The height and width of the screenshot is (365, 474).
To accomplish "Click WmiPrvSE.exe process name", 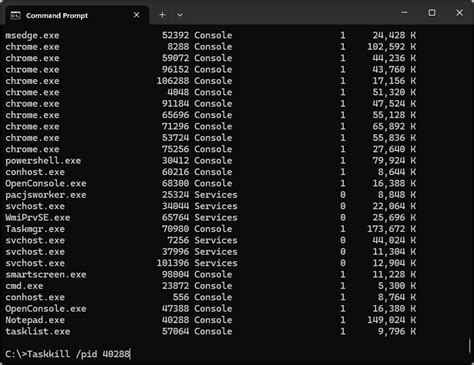I will 38,218.
